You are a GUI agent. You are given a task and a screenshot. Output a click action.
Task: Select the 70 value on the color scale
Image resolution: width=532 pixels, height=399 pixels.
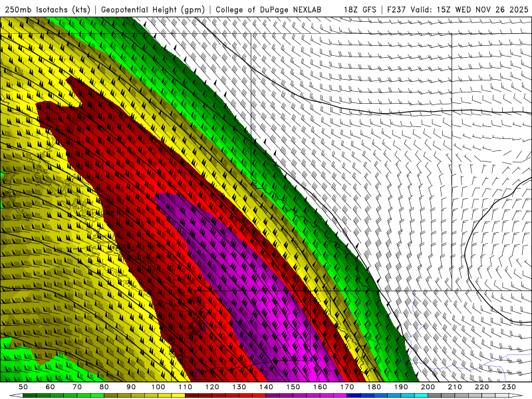(x=77, y=387)
